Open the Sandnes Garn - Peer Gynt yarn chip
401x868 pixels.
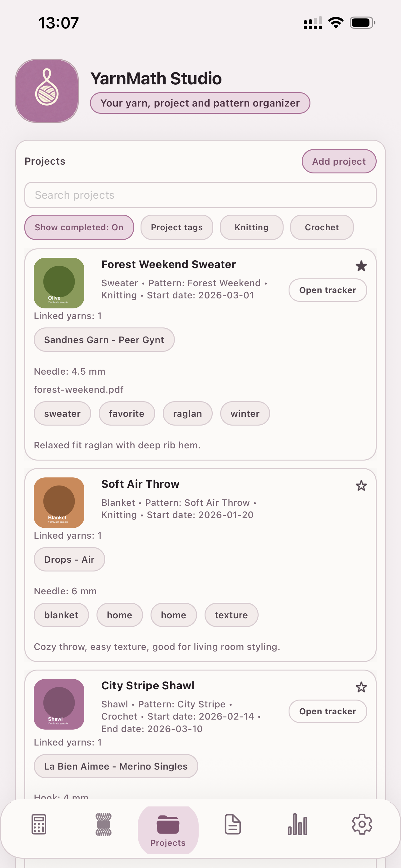pyautogui.click(x=104, y=340)
